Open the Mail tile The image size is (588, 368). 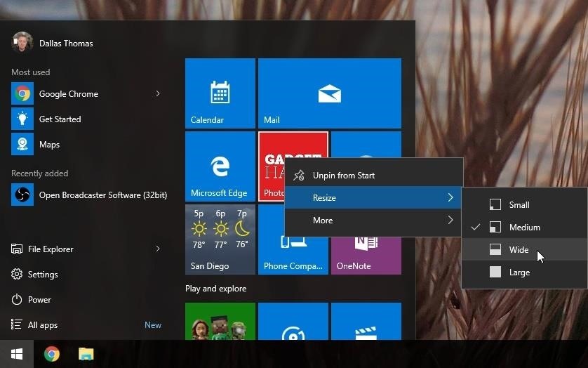click(x=330, y=93)
